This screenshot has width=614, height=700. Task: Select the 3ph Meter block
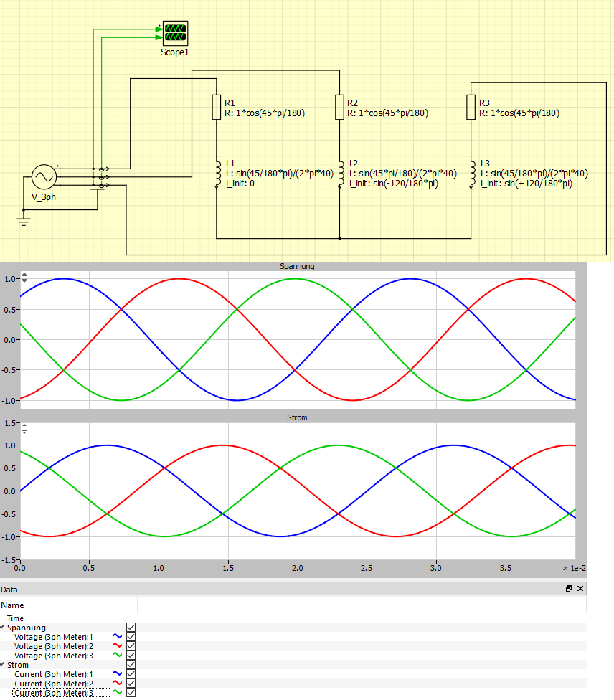(101, 178)
